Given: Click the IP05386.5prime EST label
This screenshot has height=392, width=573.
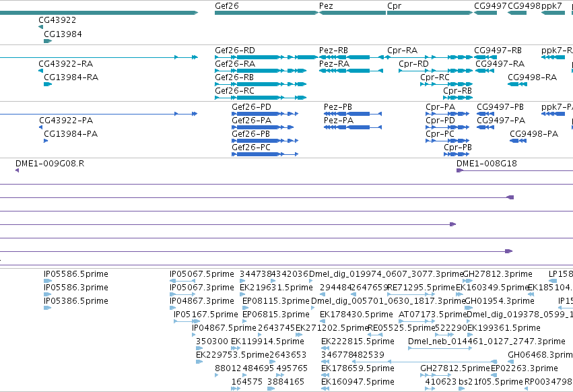Looking at the screenshot, I should coord(76,301).
